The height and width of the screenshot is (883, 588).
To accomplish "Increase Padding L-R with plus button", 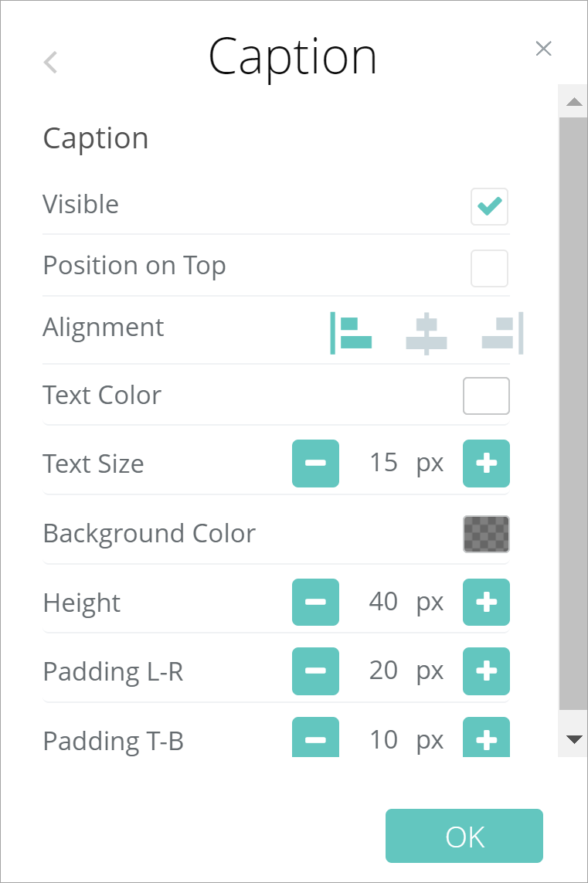I will click(486, 671).
